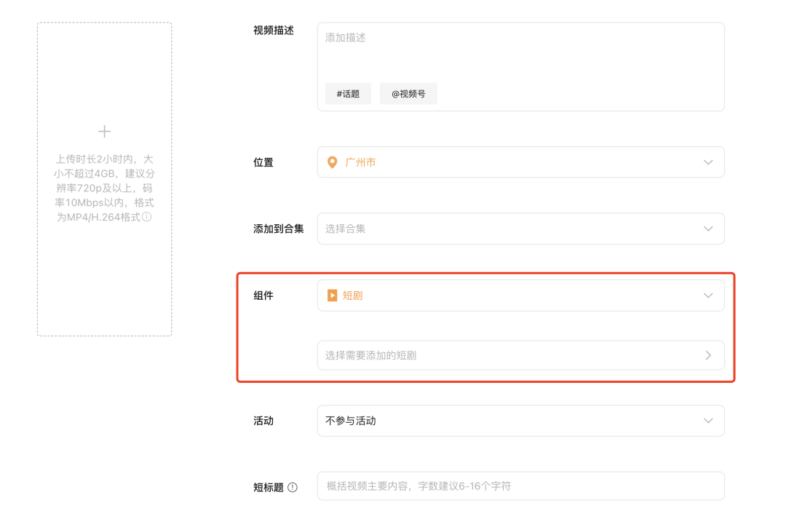
Task: Click the upload requirements text in dashed box
Action: pyautogui.click(x=105, y=188)
